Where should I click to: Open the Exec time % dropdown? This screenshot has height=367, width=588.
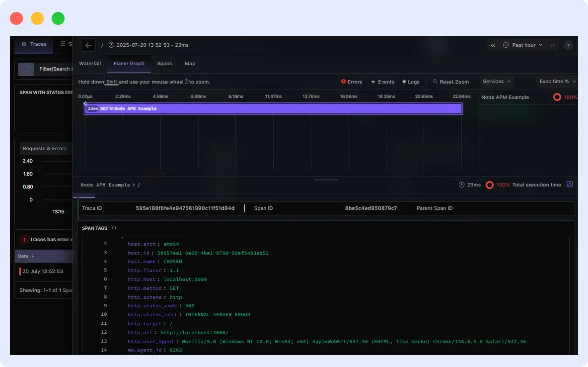(x=556, y=81)
